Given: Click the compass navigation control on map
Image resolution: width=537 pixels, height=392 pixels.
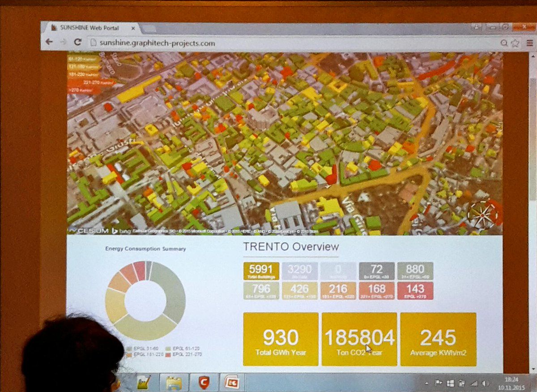Looking at the screenshot, I should pos(482,215).
